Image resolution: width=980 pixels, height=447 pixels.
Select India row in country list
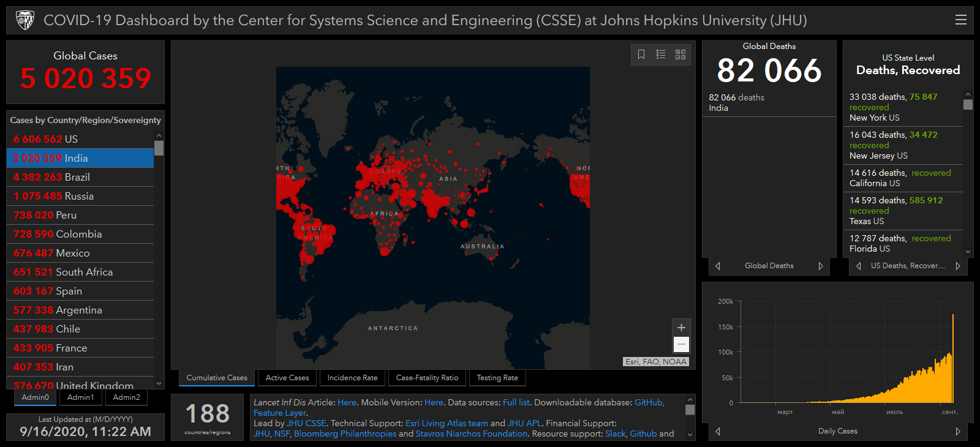click(x=80, y=158)
